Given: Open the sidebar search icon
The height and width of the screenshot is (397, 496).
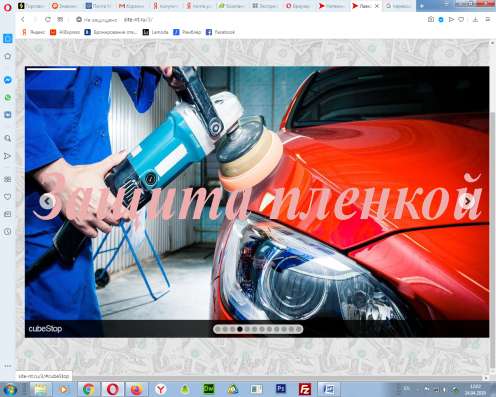Looking at the screenshot, I should point(8,138).
